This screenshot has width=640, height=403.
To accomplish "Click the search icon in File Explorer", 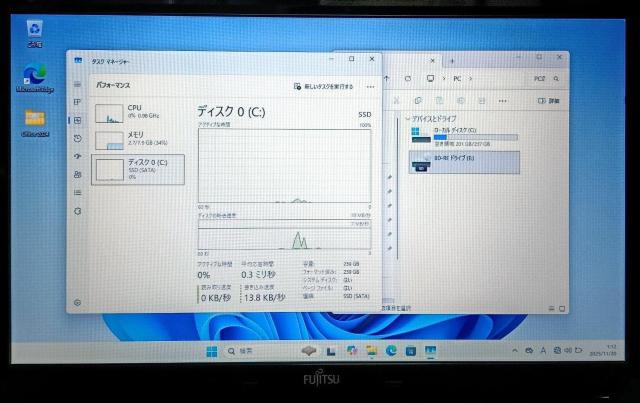I will pyautogui.click(x=556, y=78).
